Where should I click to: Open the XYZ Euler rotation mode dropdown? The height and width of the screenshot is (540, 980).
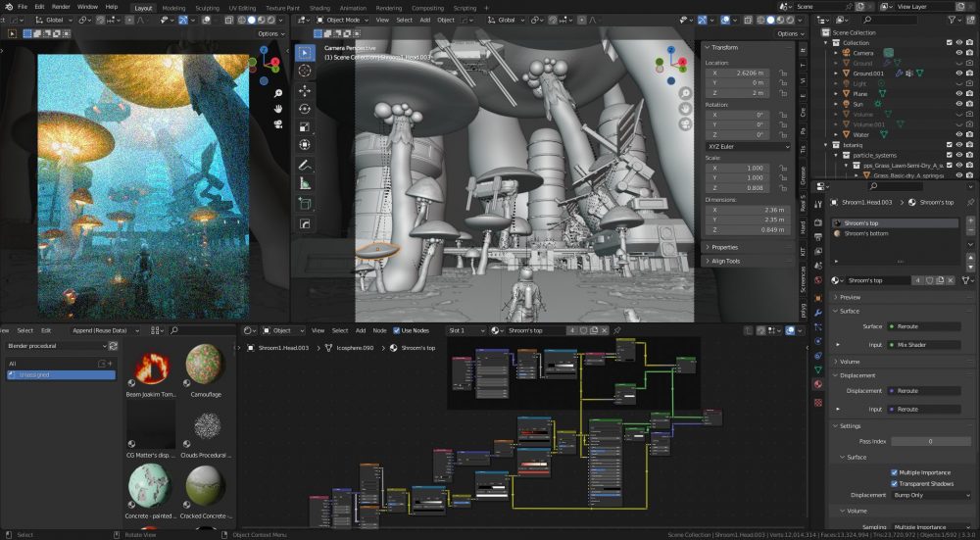pyautogui.click(x=749, y=146)
